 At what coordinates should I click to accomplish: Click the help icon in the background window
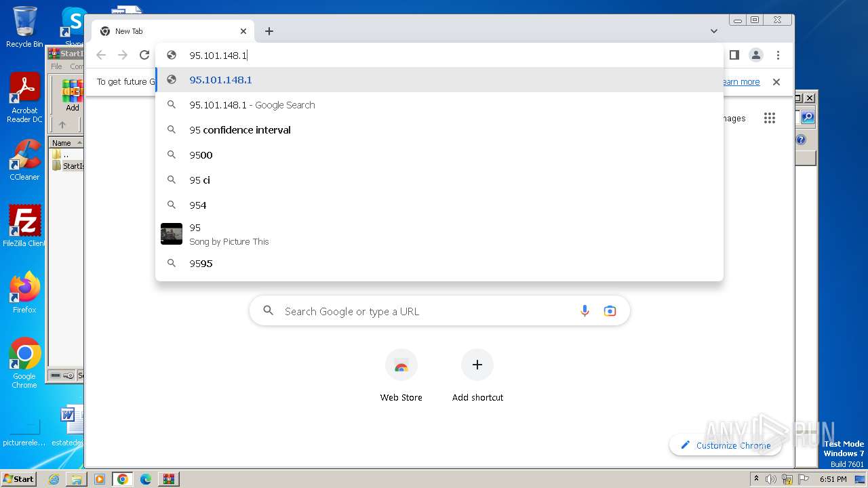(x=801, y=140)
